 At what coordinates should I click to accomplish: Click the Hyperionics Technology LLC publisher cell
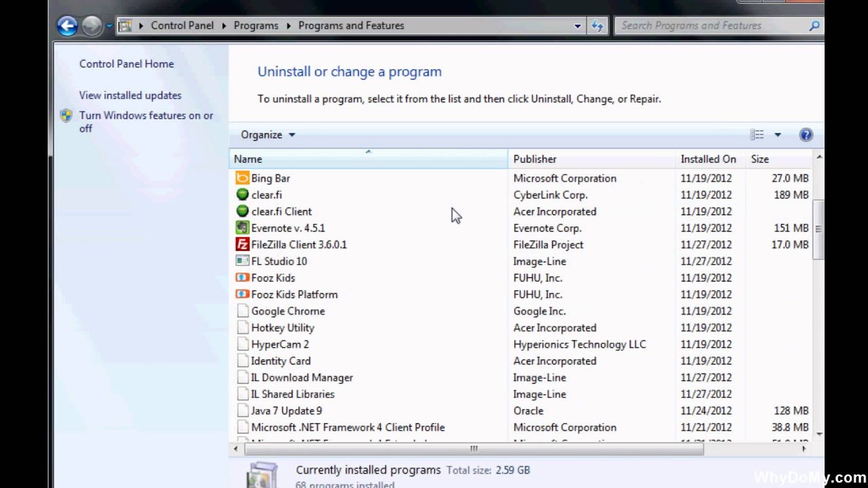(580, 344)
